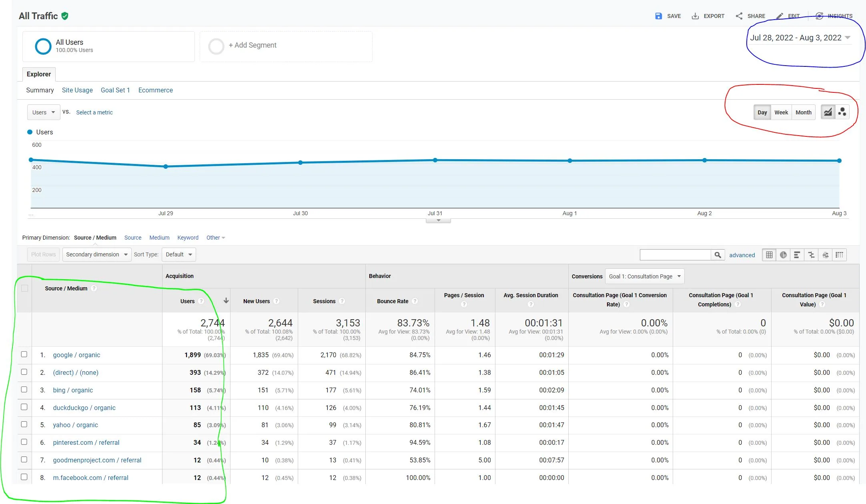Open the Sort Type Default dropdown
Viewport: 866px width, 504px height.
click(x=179, y=254)
